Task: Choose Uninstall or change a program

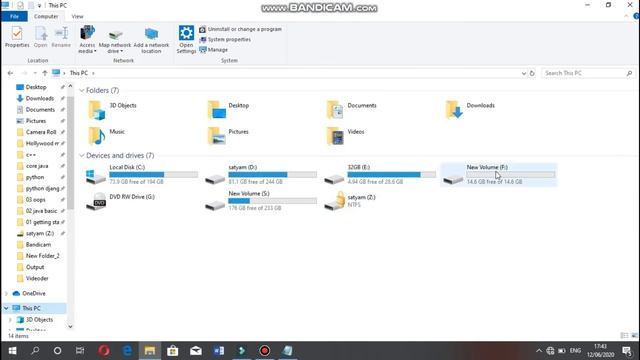Action: click(240, 29)
